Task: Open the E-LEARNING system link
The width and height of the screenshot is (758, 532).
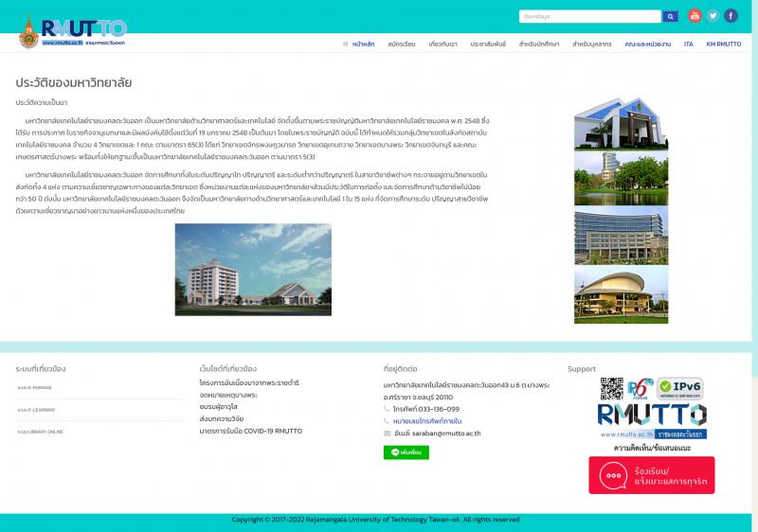Action: click(36, 410)
